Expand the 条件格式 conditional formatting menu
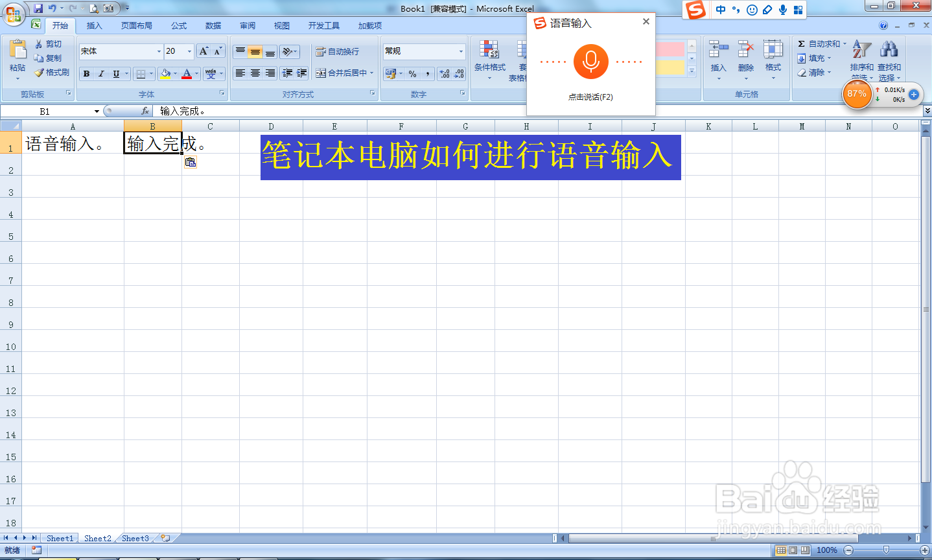 click(489, 60)
